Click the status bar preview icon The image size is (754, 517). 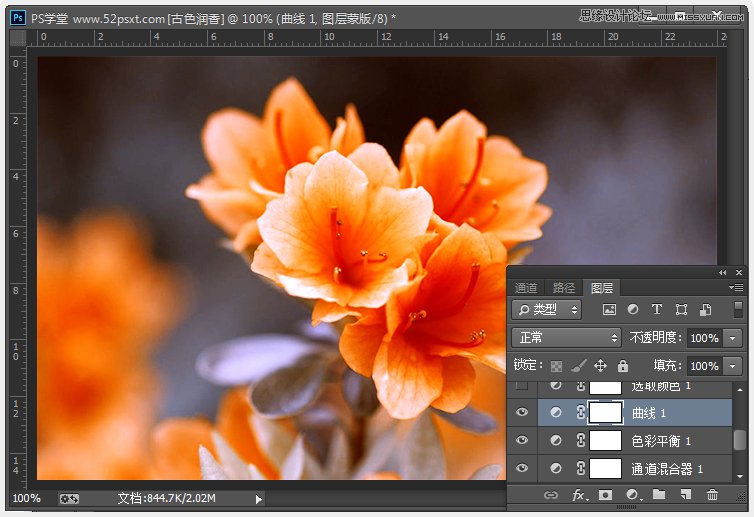(x=69, y=499)
